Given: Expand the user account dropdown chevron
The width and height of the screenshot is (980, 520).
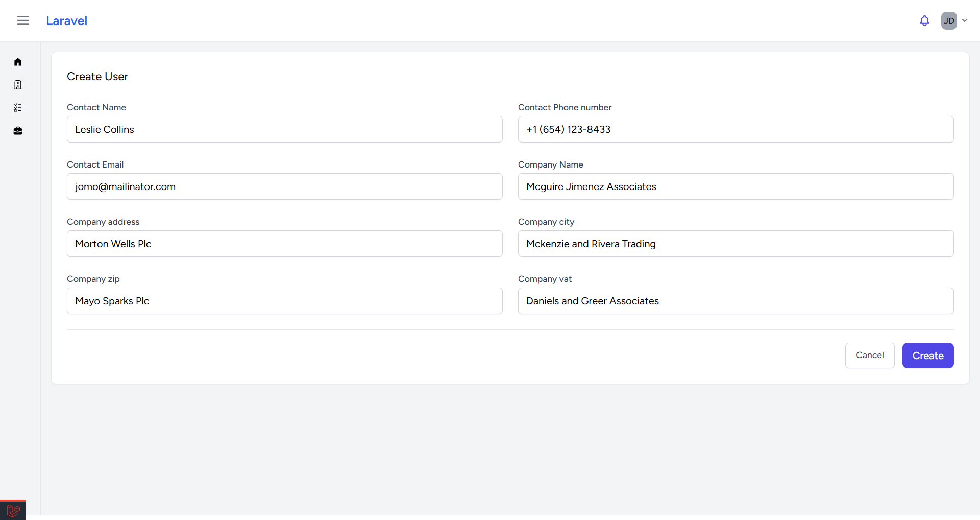Looking at the screenshot, I should point(965,21).
